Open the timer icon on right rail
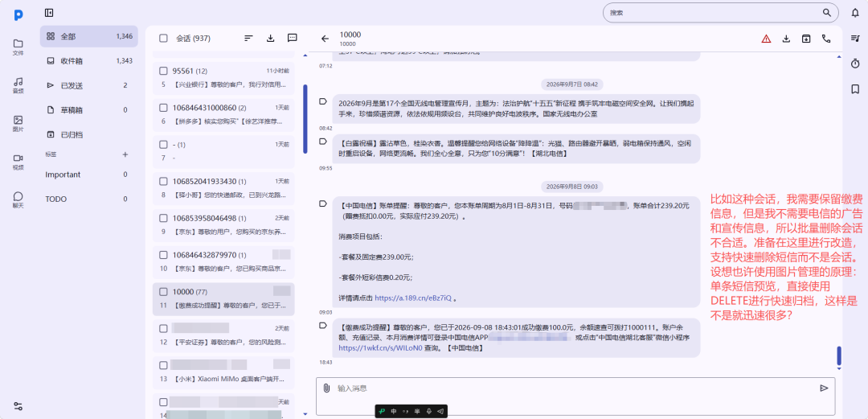 tap(854, 64)
